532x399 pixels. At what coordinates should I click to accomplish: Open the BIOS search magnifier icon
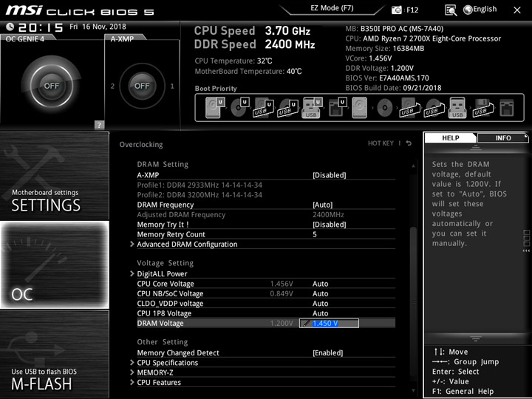451,10
